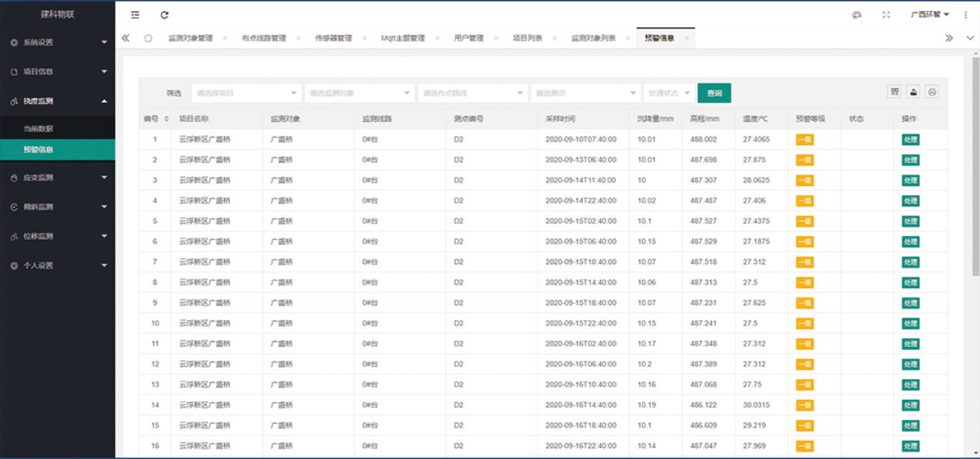Viewport: 980px width, 459px height.
Task: Select 预警信息 in the sidebar
Action: point(58,150)
